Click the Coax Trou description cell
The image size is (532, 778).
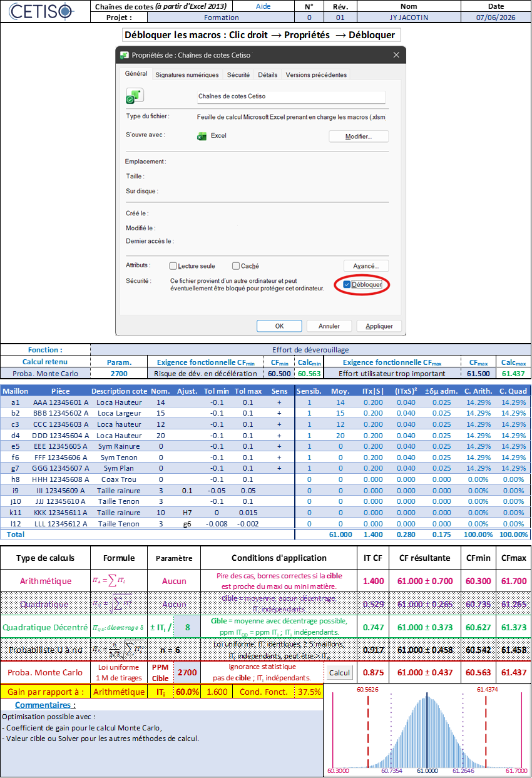point(119,479)
